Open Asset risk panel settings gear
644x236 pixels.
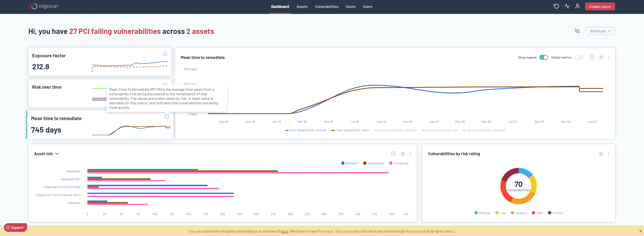coord(403,154)
